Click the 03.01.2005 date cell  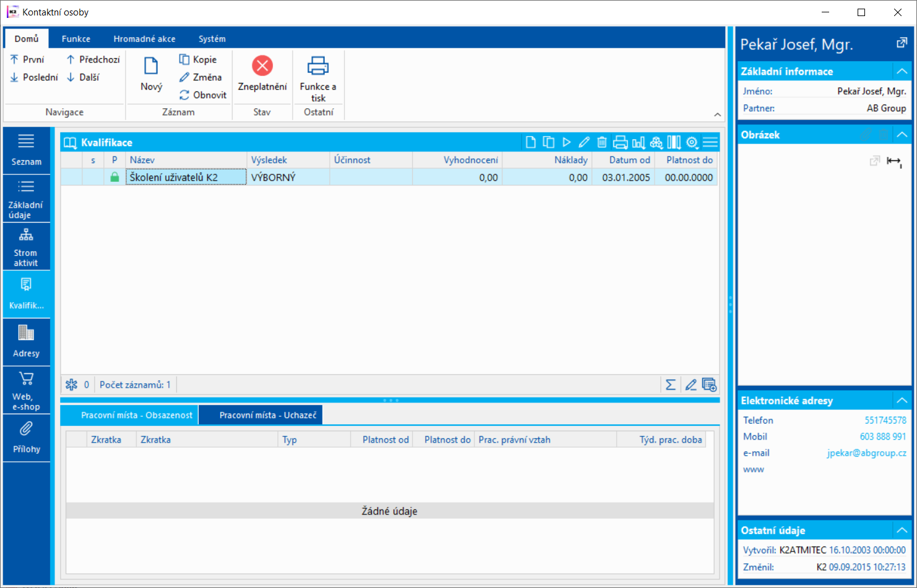pyautogui.click(x=623, y=177)
